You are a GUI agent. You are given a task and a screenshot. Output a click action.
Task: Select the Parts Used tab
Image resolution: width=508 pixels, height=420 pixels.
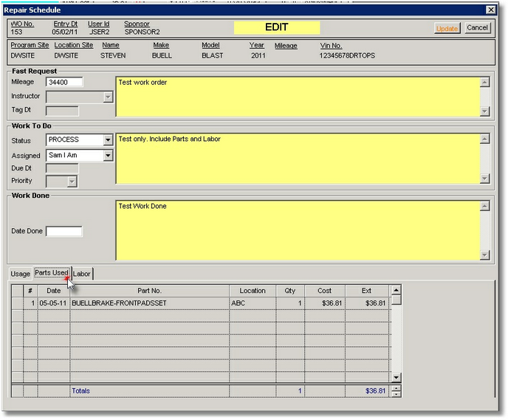52,274
